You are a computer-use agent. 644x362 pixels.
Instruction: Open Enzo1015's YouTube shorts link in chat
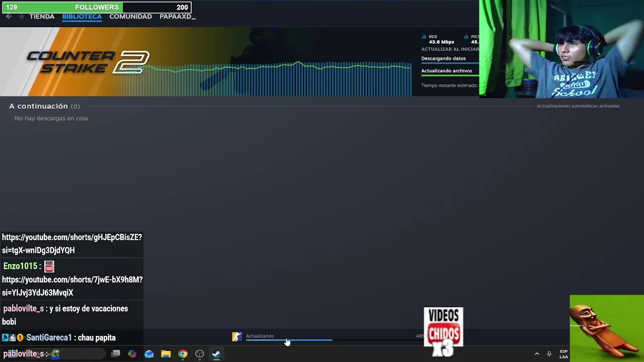click(72, 286)
